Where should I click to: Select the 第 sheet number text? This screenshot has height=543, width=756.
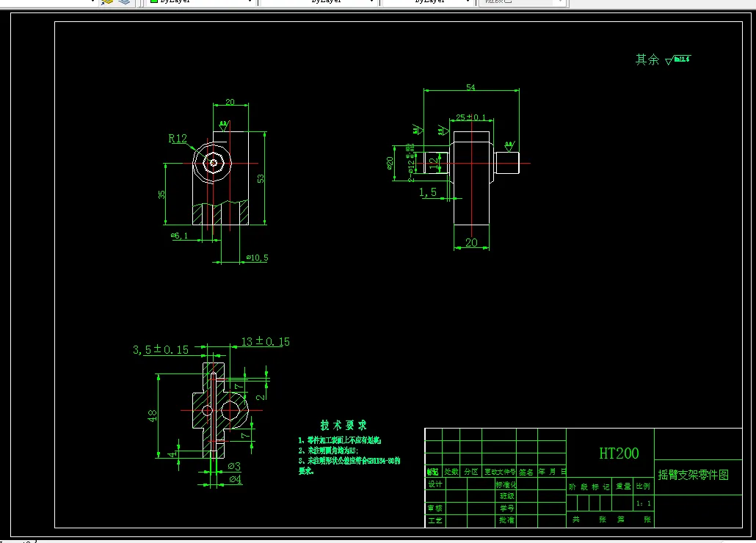[620, 520]
